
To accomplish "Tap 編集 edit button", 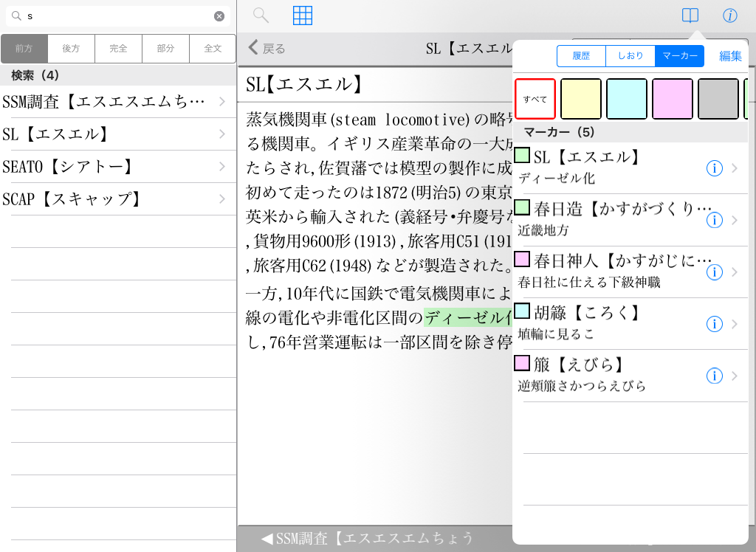I will (x=730, y=56).
